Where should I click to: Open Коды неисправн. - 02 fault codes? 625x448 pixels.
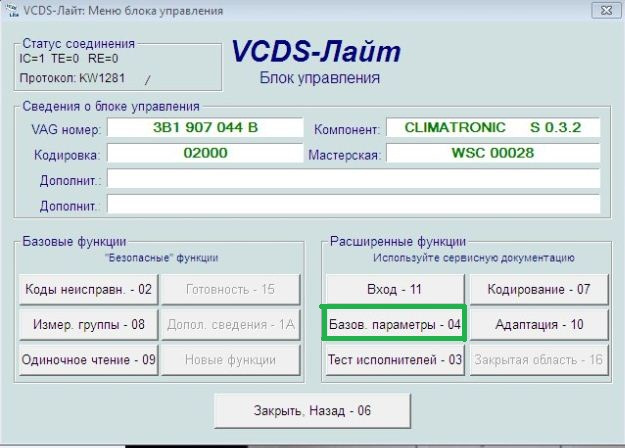pyautogui.click(x=88, y=289)
